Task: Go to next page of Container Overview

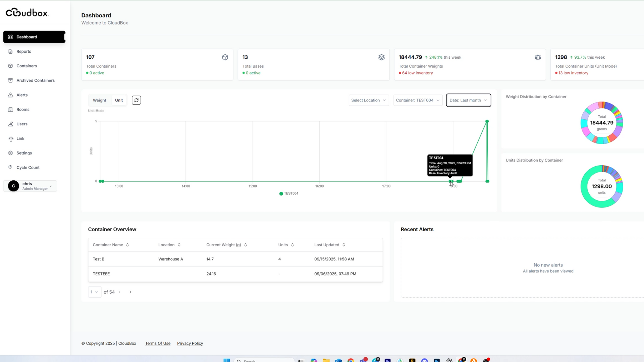Action: click(x=130, y=292)
